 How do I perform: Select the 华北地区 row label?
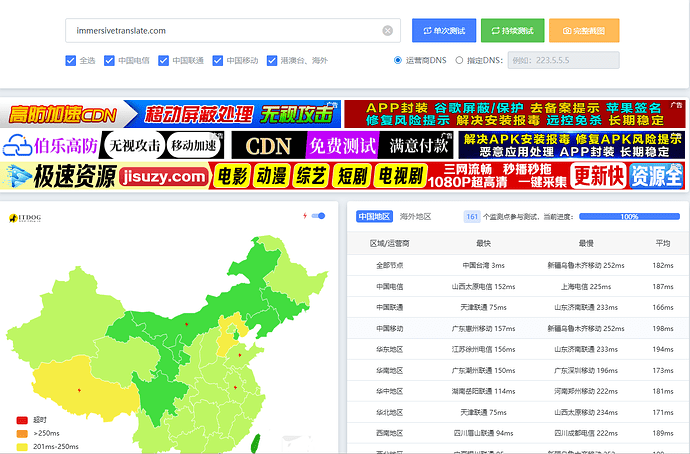click(x=389, y=412)
